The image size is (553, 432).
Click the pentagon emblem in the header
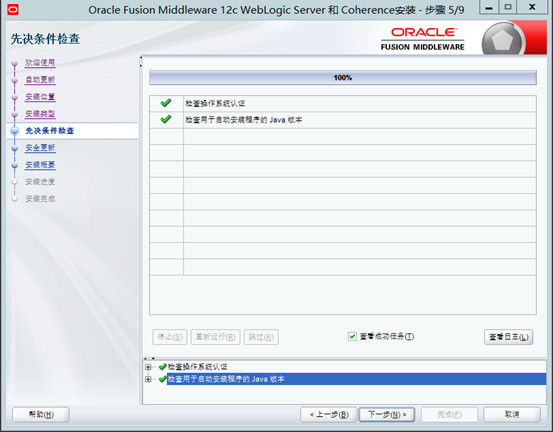pyautogui.click(x=503, y=39)
